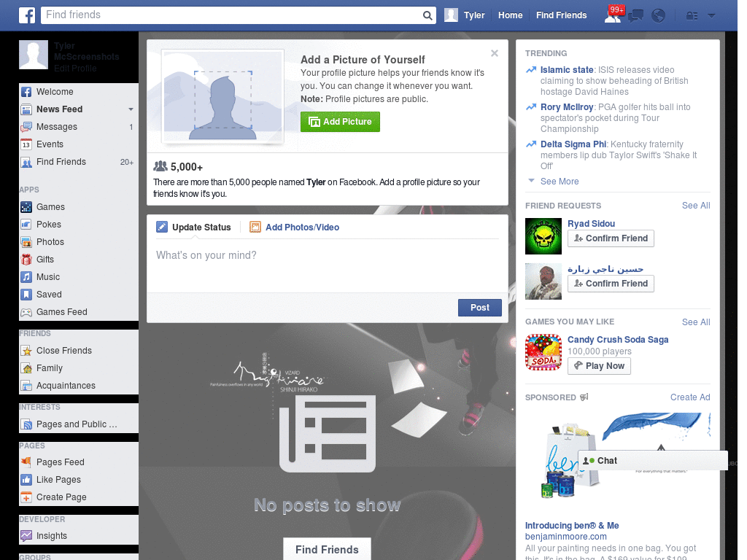Click See All friend requests
The height and width of the screenshot is (560, 747).
point(696,206)
